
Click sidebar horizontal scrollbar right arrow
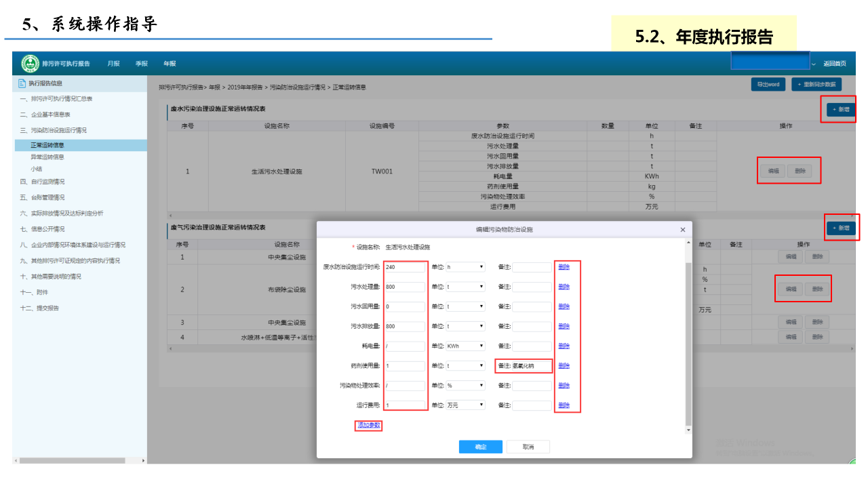pyautogui.click(x=143, y=460)
